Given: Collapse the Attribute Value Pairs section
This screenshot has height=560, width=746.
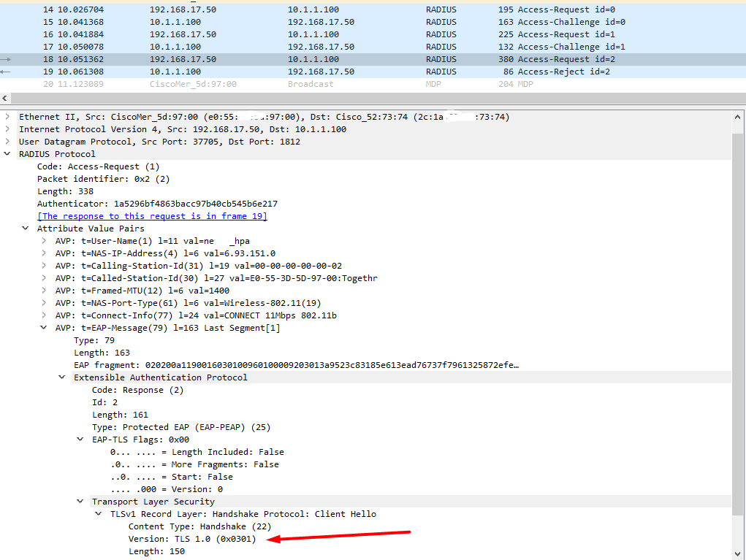Looking at the screenshot, I should point(25,228).
